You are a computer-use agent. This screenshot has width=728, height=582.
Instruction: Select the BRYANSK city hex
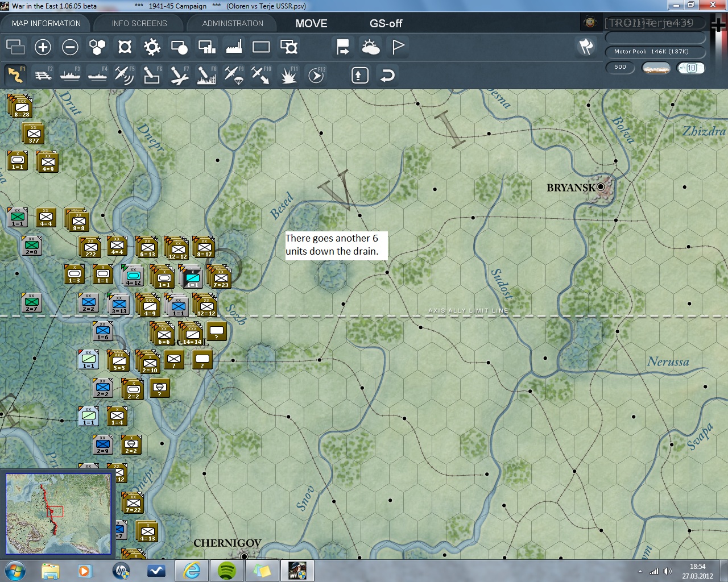(601, 186)
